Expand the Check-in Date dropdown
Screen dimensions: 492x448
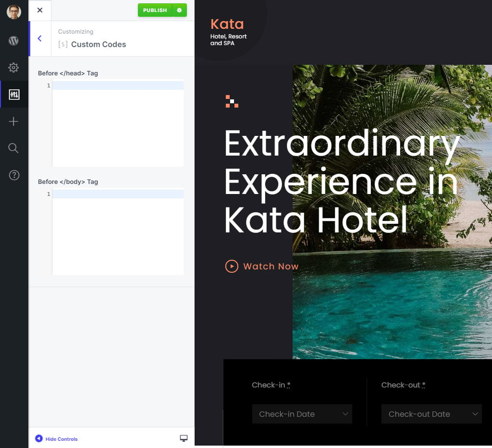302,414
